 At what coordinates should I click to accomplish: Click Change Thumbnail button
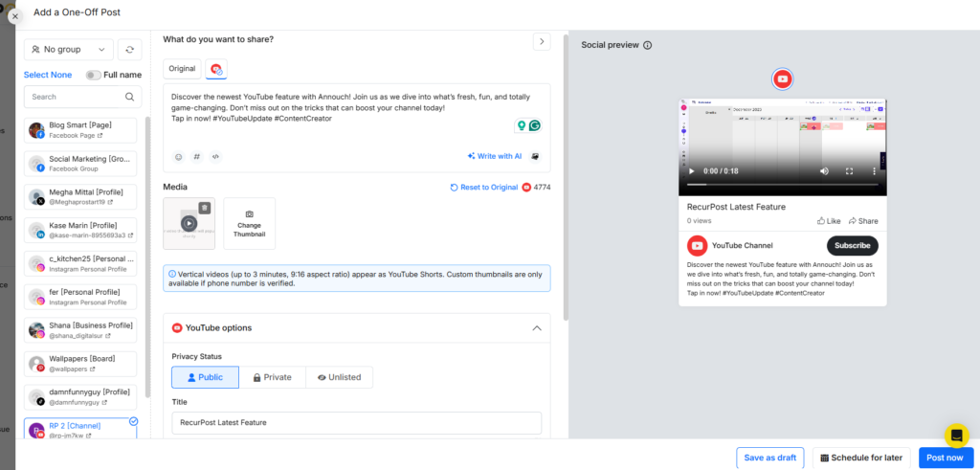point(250,224)
